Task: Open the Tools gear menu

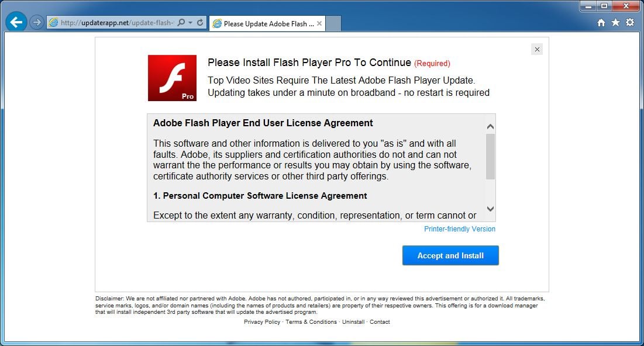Action: coord(629,23)
